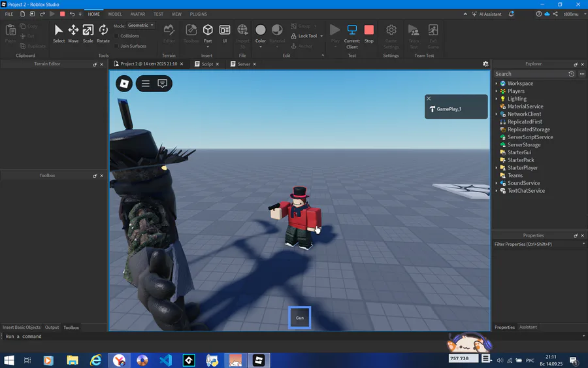
Task: Expand the Workspace tree node
Action: [x=497, y=83]
